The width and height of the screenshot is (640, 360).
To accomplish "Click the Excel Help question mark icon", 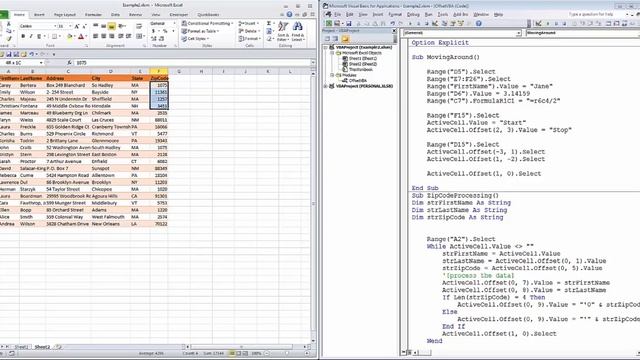I will click(x=289, y=14).
